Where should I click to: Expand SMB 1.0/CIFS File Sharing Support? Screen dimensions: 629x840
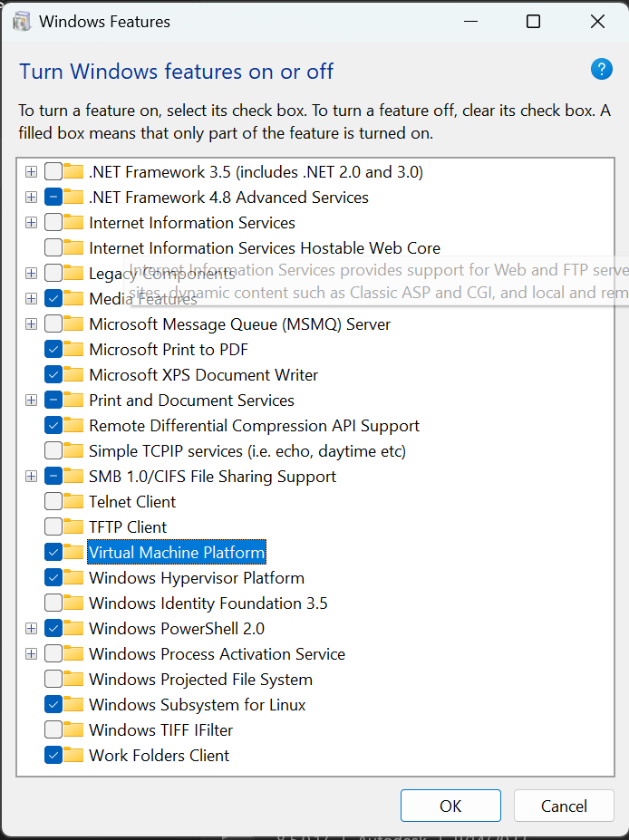32,477
